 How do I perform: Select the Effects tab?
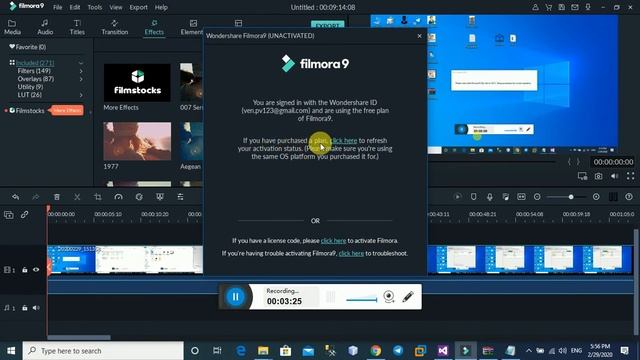[154, 27]
